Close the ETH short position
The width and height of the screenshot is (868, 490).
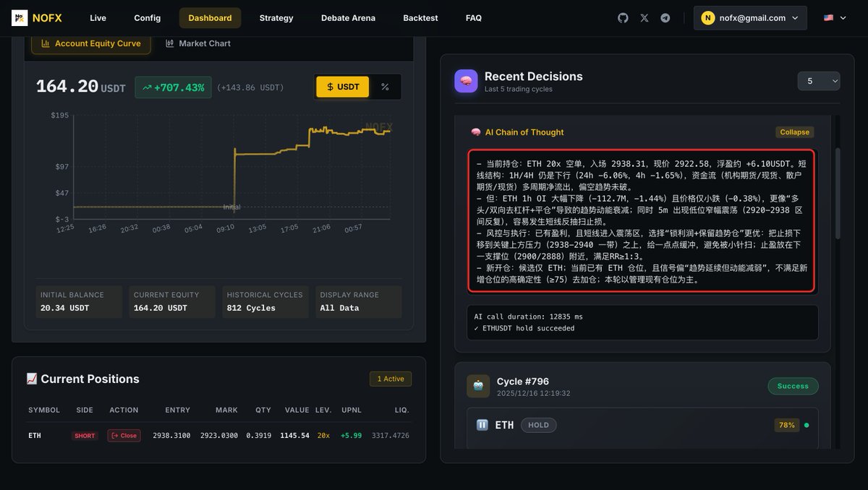coord(124,436)
